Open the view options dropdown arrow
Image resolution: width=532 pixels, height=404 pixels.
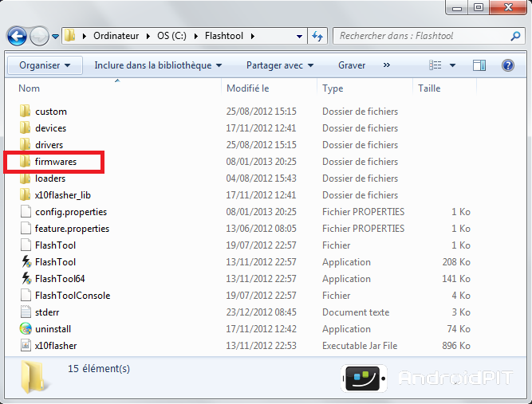pyautogui.click(x=452, y=65)
